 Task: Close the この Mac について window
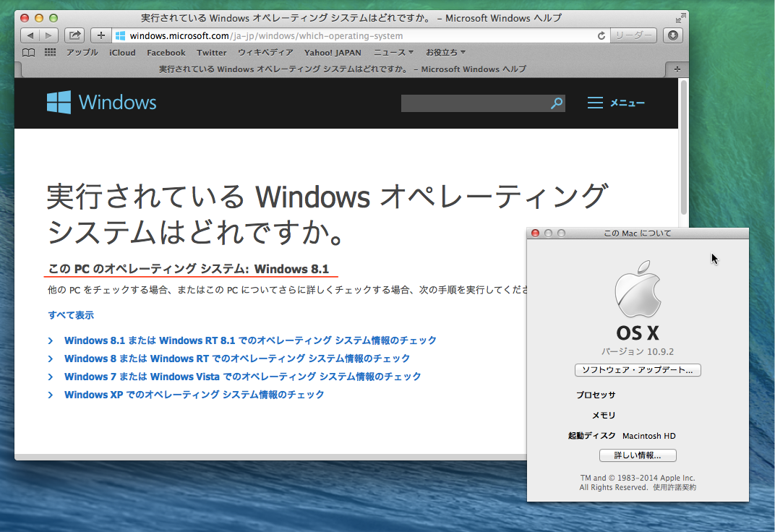535,233
